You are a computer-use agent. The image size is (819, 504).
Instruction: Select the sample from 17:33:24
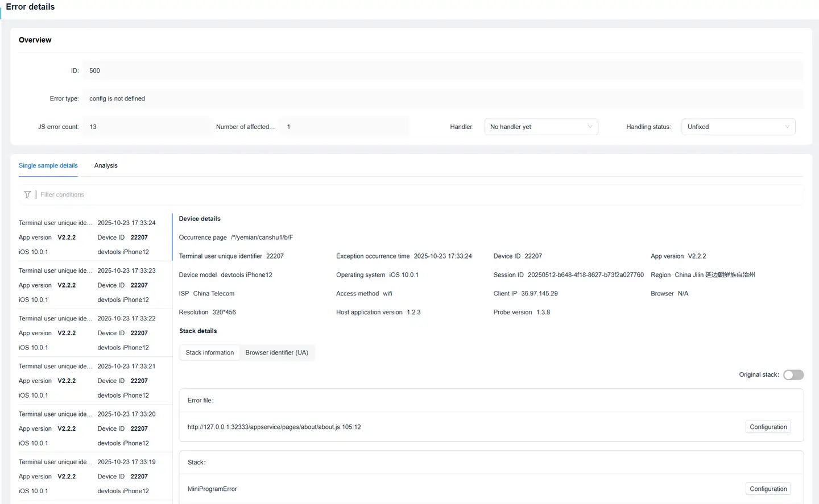tap(91, 238)
